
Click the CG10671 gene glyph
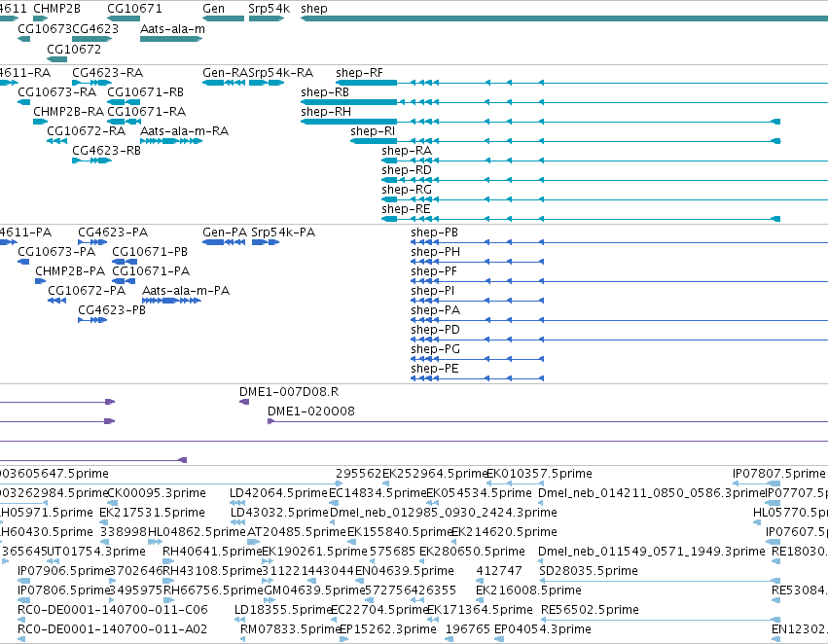[x=125, y=19]
